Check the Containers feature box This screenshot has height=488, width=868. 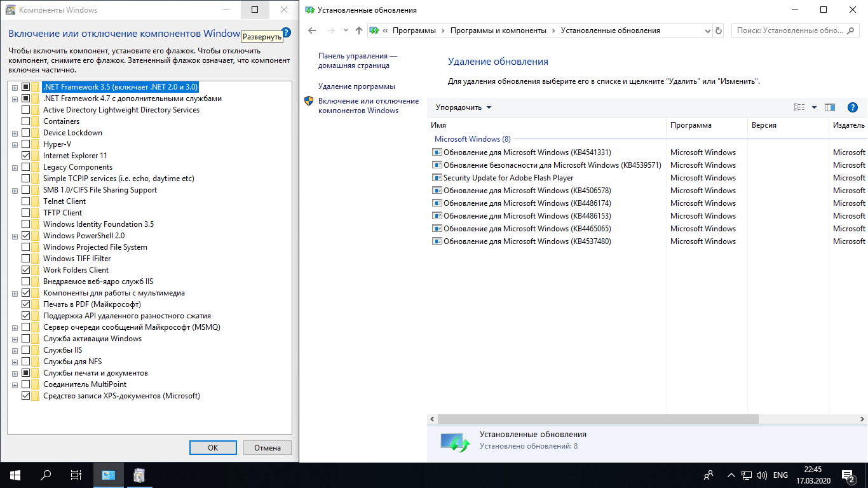coord(25,121)
